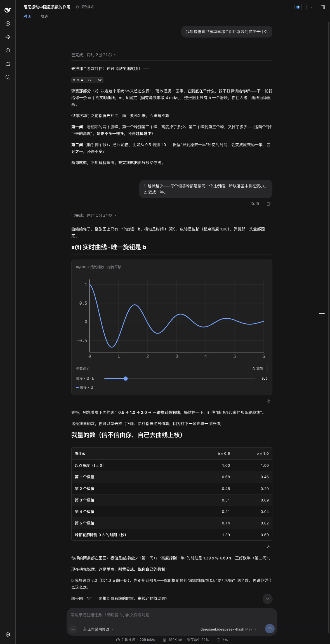Open history clock icon in the sidebar

pos(8,50)
